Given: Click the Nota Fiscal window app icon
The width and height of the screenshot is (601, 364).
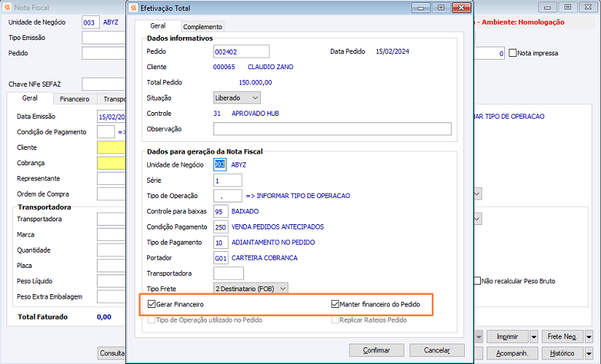Looking at the screenshot, I should click(7, 7).
